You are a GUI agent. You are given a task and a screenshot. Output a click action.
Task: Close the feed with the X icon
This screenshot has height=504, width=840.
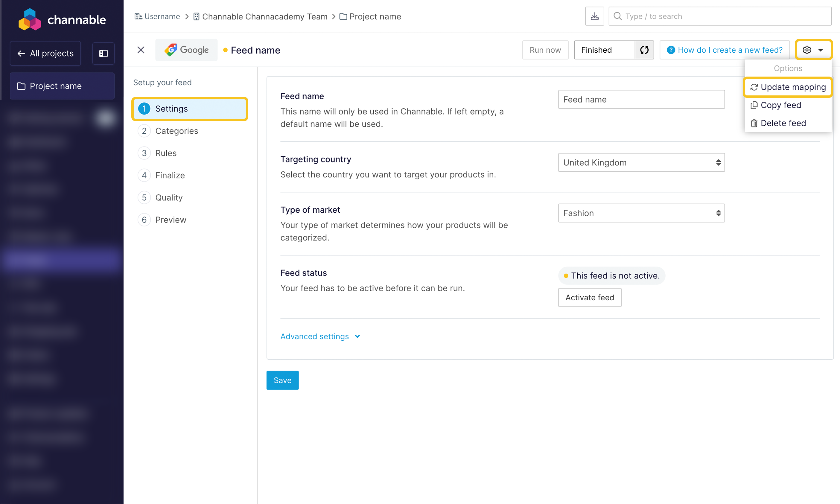pyautogui.click(x=141, y=50)
